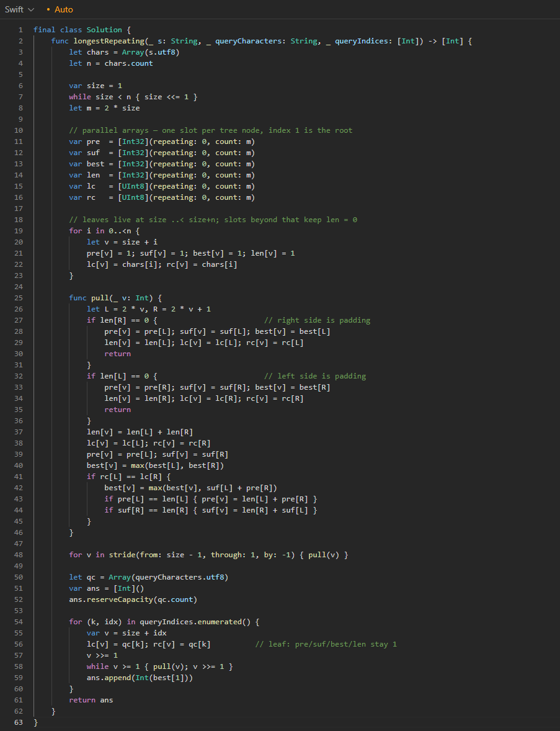Click the 'var best' declaration line
560x731 pixels.
point(162,164)
